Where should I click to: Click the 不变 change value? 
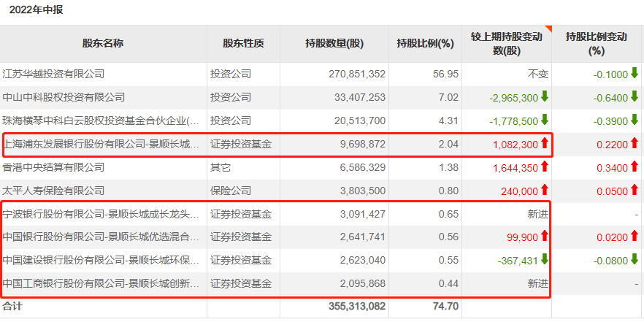click(x=538, y=74)
